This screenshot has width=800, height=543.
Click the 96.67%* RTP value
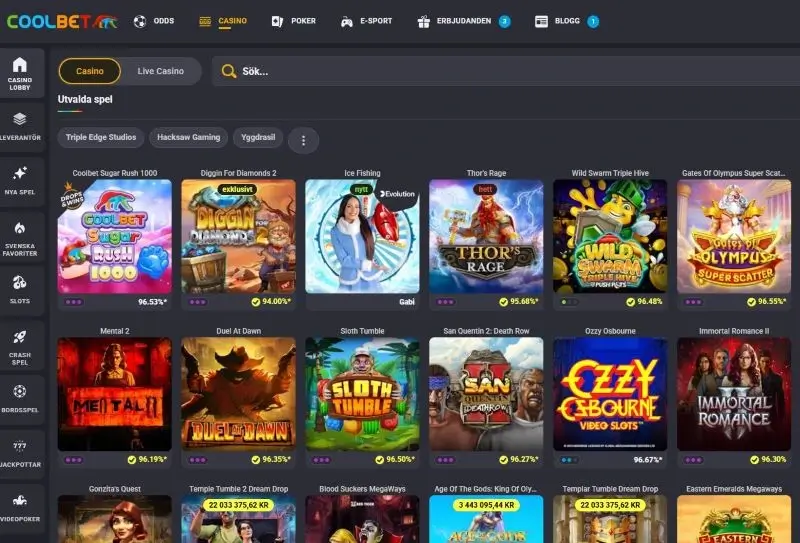648,460
